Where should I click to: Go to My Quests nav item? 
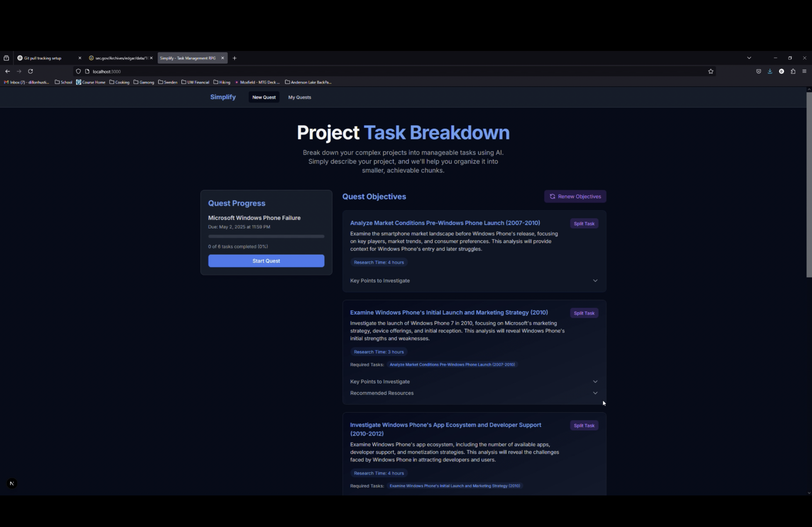[x=299, y=97]
